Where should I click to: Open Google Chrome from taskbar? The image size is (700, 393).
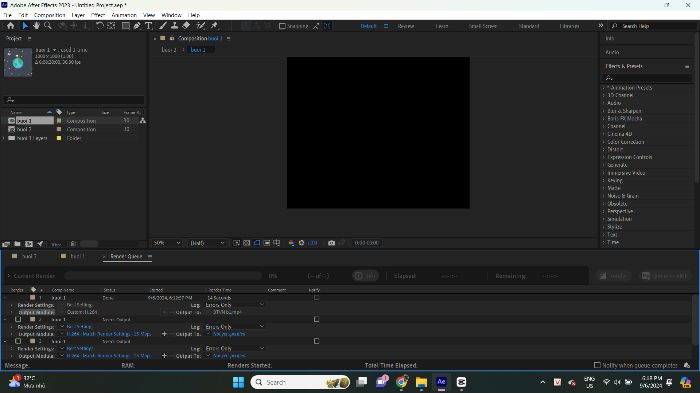401,382
